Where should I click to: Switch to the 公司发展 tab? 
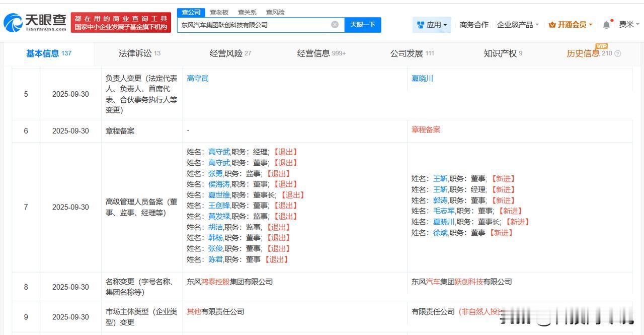pyautogui.click(x=412, y=53)
